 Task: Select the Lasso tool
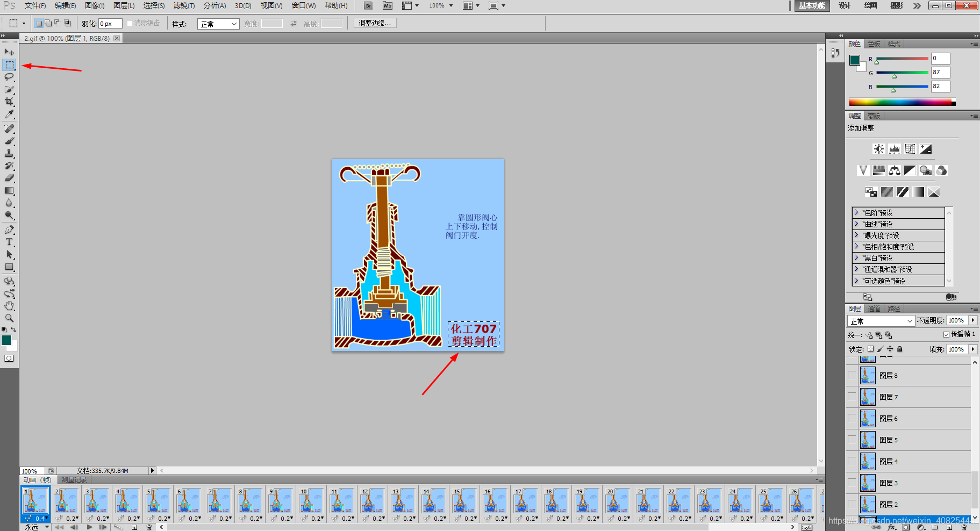[x=9, y=77]
